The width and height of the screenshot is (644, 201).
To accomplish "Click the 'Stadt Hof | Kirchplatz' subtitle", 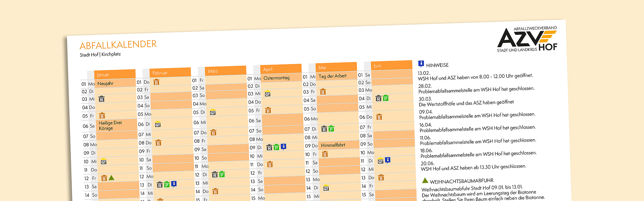I will tap(100, 54).
